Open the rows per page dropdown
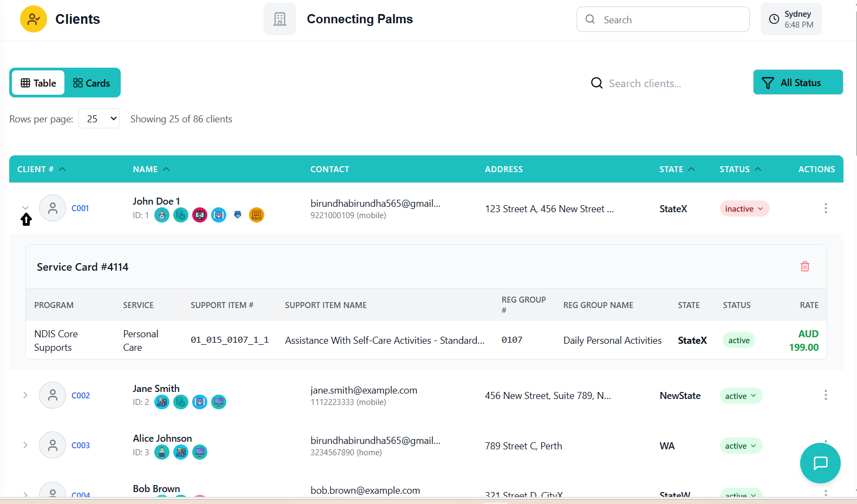This screenshot has width=857, height=504. [x=99, y=119]
